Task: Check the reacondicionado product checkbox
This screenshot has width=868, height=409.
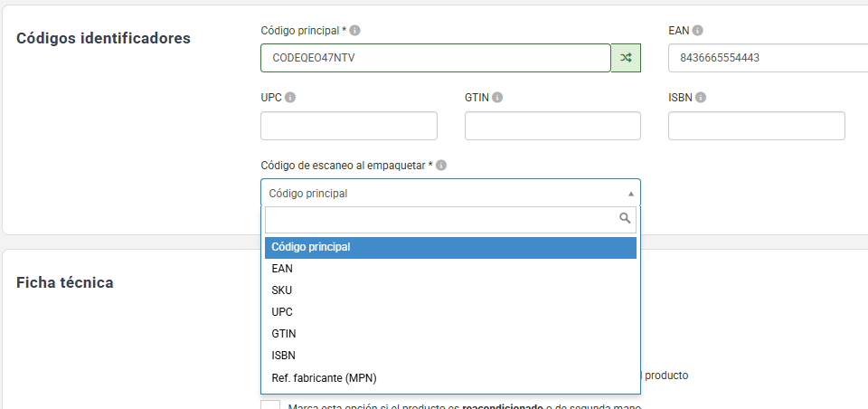Action: coord(270,406)
